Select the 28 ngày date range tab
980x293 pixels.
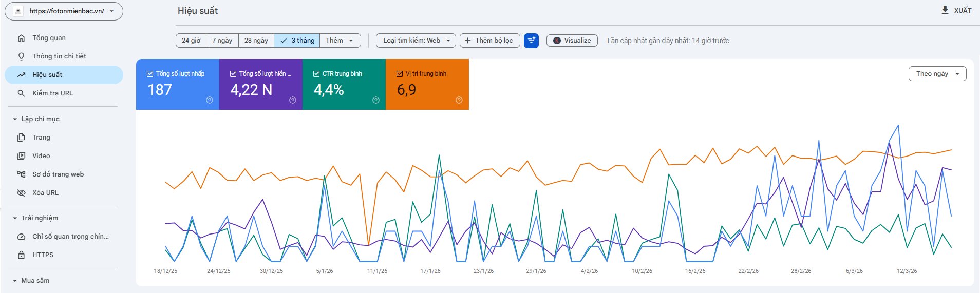[x=256, y=41]
